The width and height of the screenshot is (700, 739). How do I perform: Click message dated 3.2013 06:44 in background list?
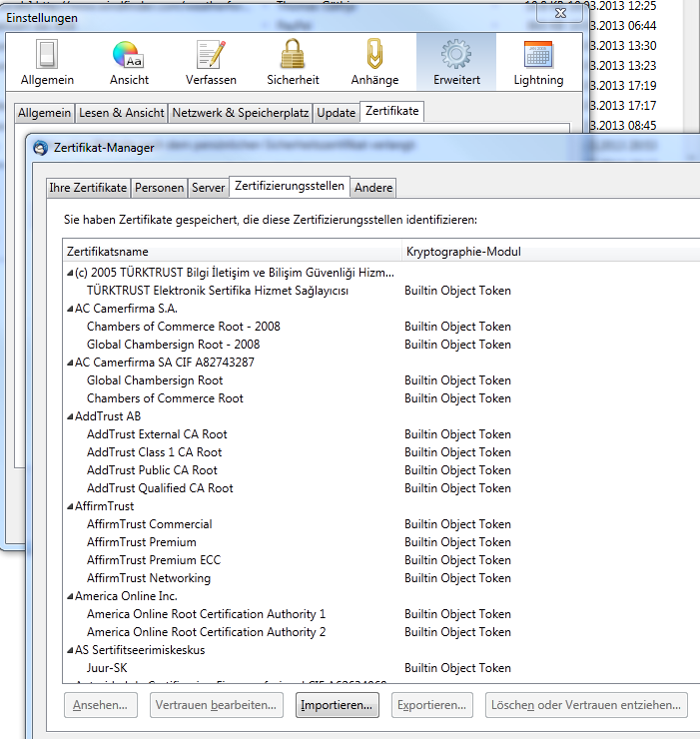coord(623,25)
